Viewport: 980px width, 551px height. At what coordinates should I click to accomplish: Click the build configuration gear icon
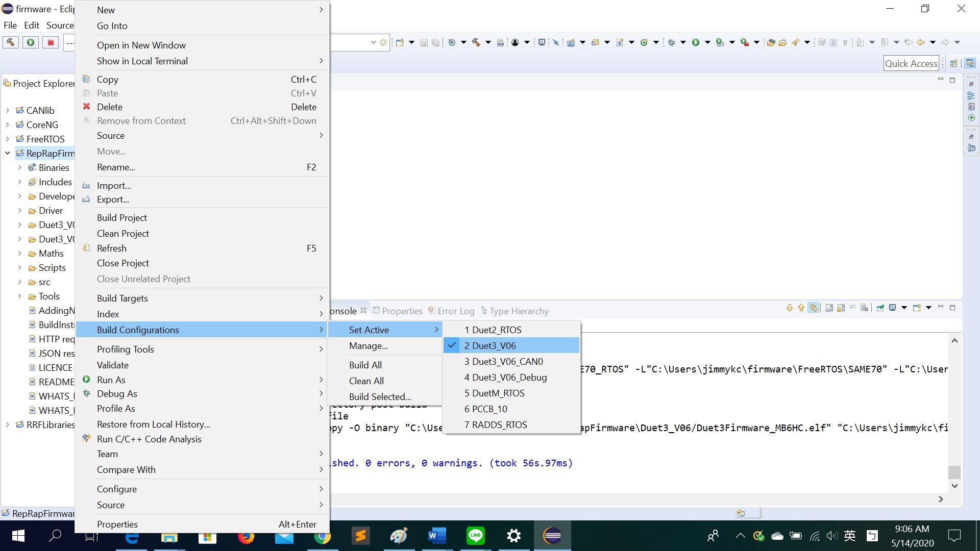[x=383, y=43]
